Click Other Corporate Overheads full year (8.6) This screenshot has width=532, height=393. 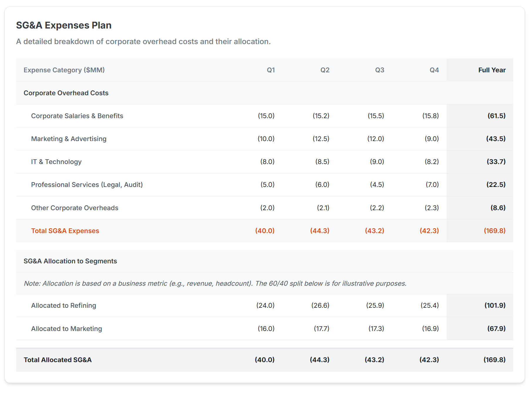point(498,208)
